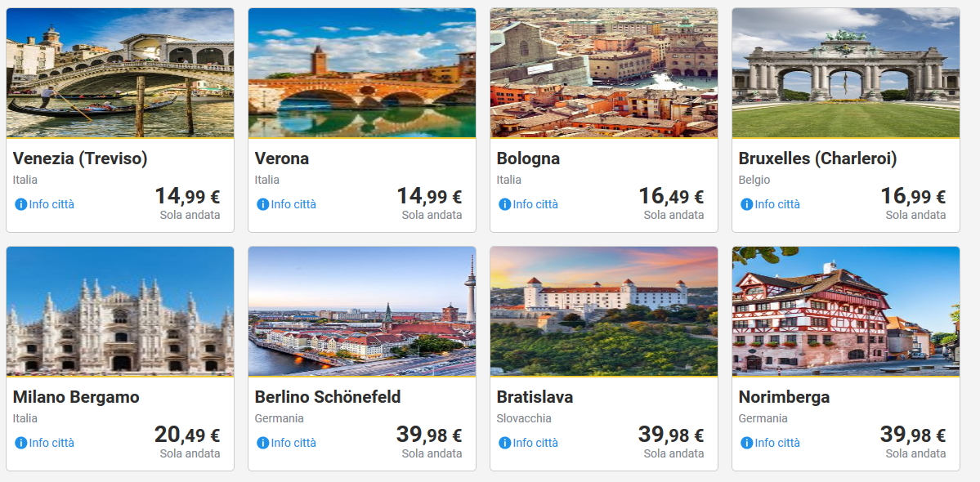This screenshot has height=482, width=980.
Task: Click the Norimberga destination title
Action: pos(784,397)
